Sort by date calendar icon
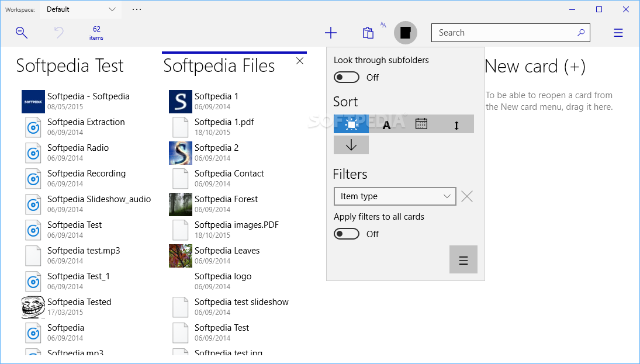640x364 pixels. click(x=421, y=124)
